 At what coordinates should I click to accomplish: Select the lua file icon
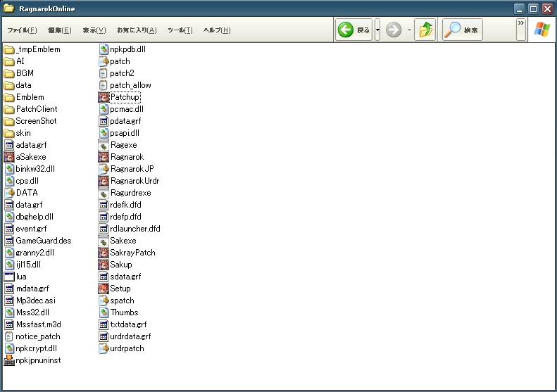[x=9, y=277]
